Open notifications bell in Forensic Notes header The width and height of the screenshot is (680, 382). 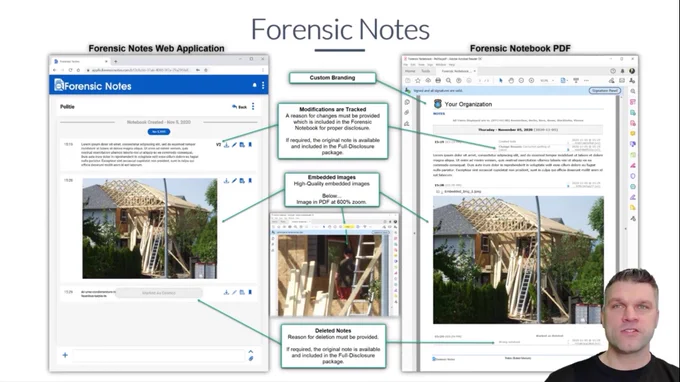tap(255, 85)
